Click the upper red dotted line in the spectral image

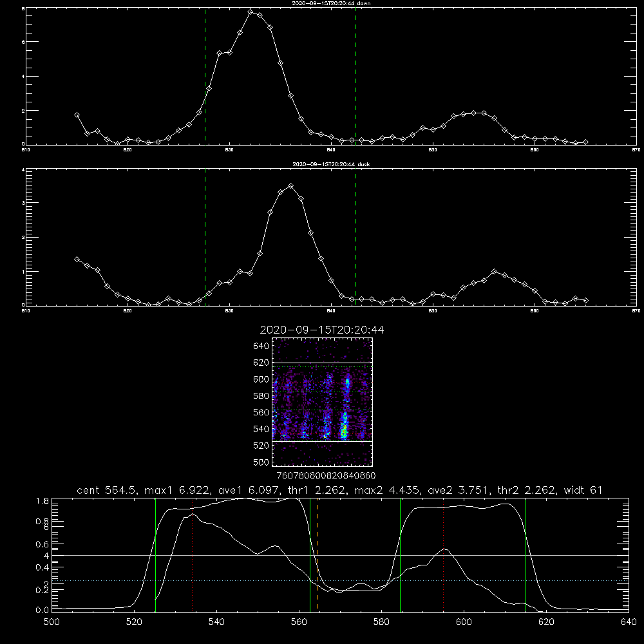click(322, 384)
